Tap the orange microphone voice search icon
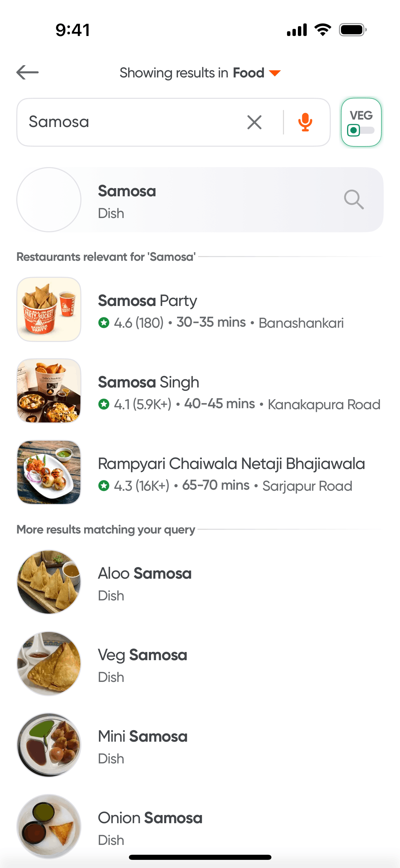400x868 pixels. pyautogui.click(x=305, y=122)
